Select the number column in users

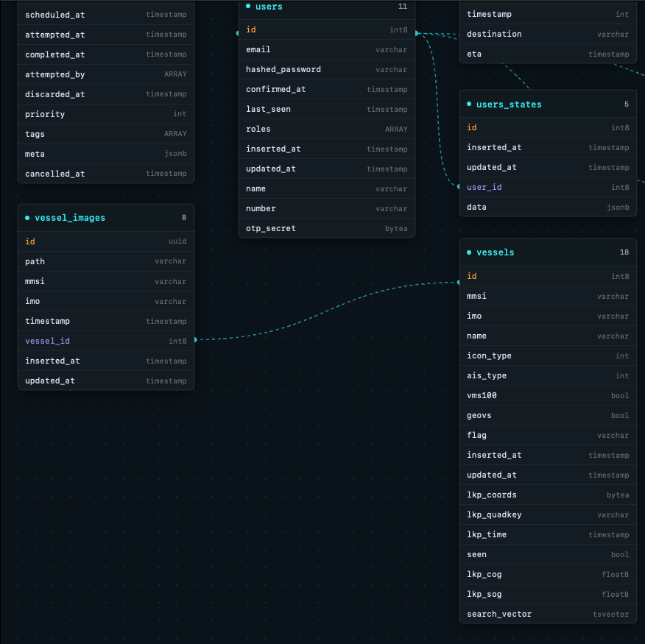pos(327,208)
